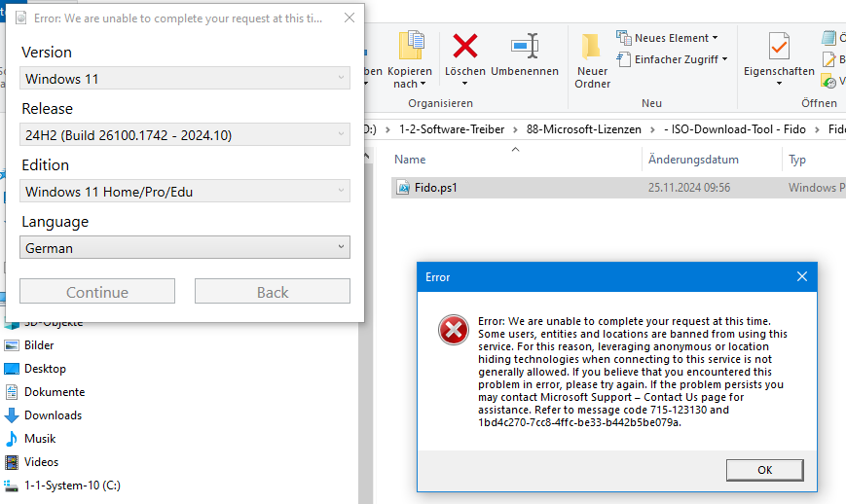The image size is (846, 504).
Task: Click the red error icon in dialog
Action: (454, 330)
